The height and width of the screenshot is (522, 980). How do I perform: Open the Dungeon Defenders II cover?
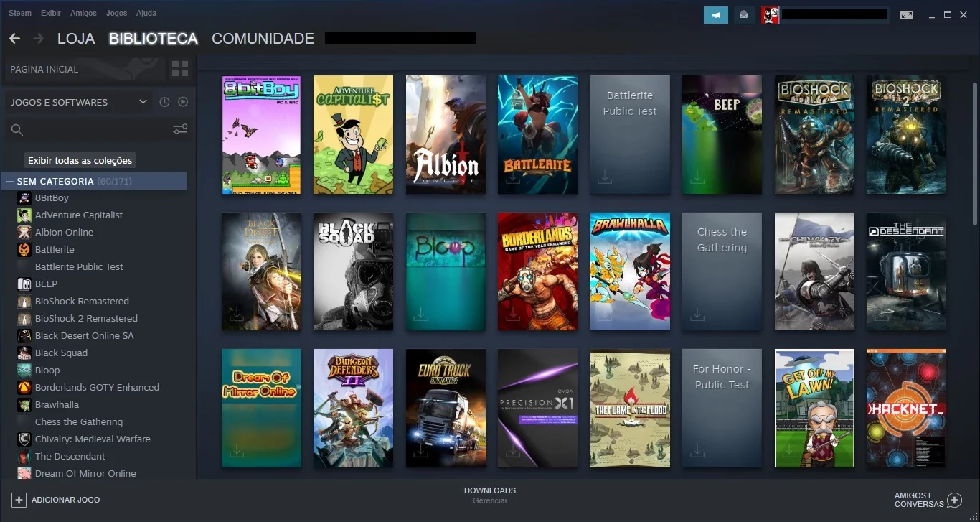point(353,409)
